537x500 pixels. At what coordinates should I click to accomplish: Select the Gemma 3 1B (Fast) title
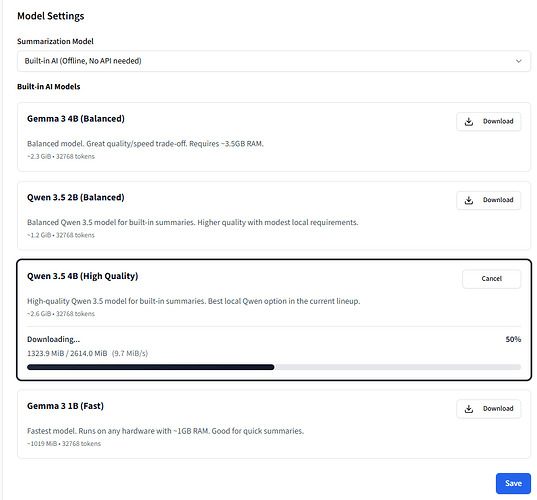point(65,406)
